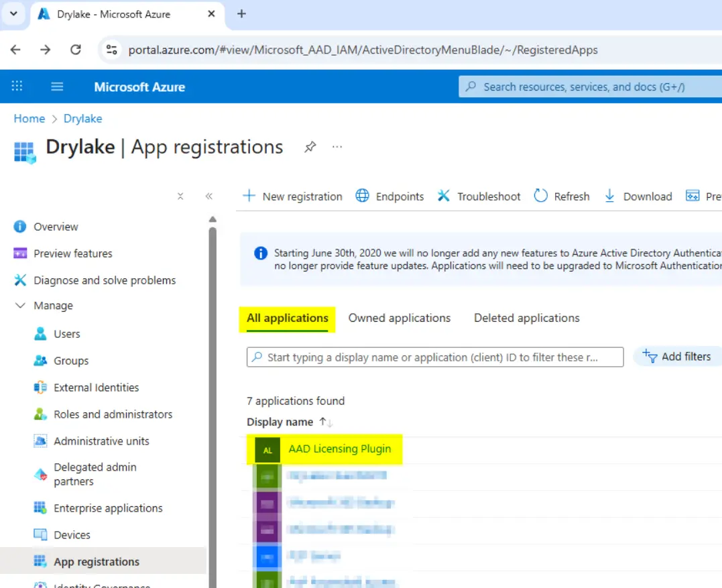Image resolution: width=722 pixels, height=588 pixels.
Task: Click the Home breadcrumb link
Action: 29,119
